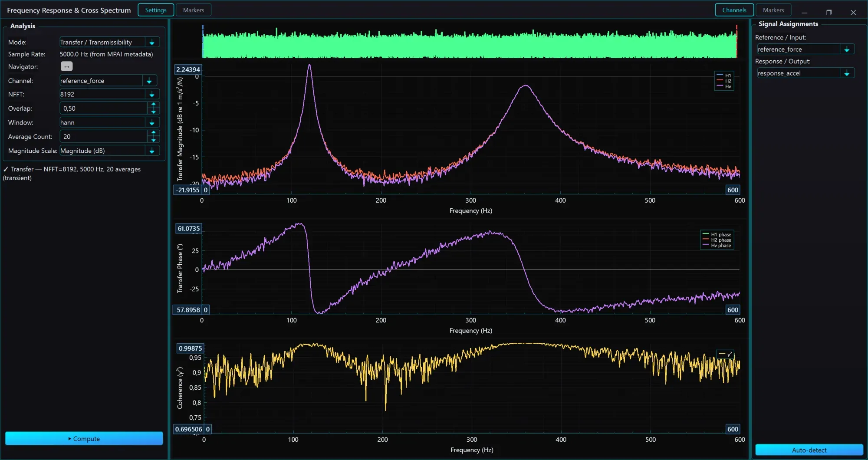Expand the Magnitude Scale dropdown
Image resolution: width=868 pixels, height=460 pixels.
[152, 151]
